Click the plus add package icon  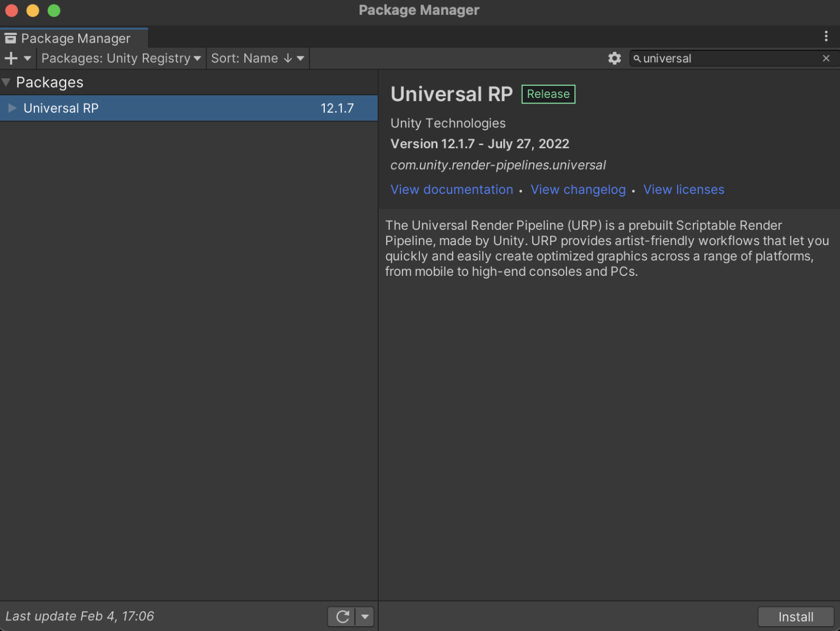pos(11,58)
